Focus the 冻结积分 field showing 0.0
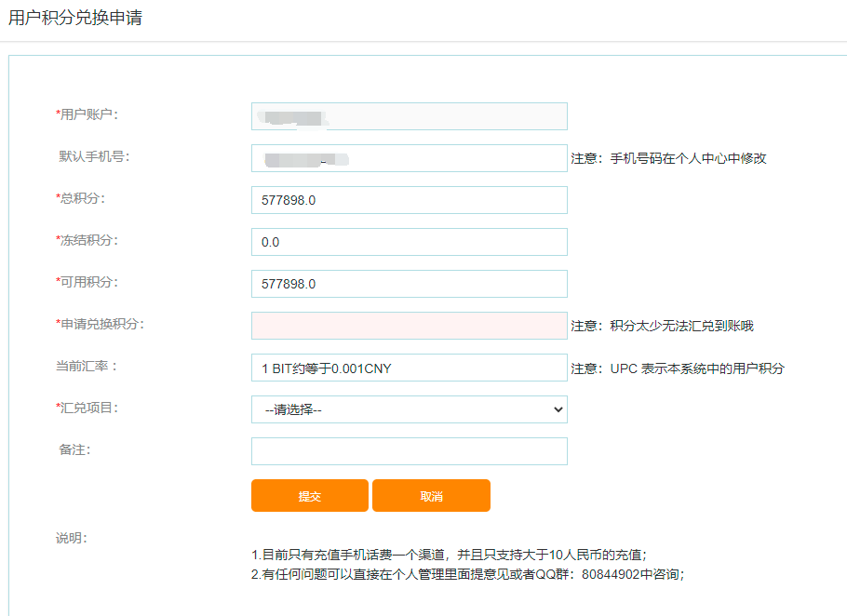 [409, 242]
